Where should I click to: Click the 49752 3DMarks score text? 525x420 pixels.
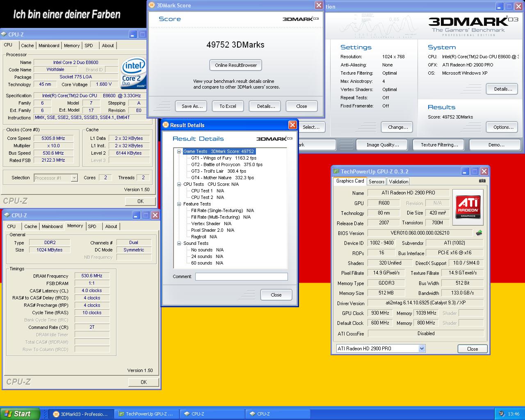pyautogui.click(x=235, y=45)
